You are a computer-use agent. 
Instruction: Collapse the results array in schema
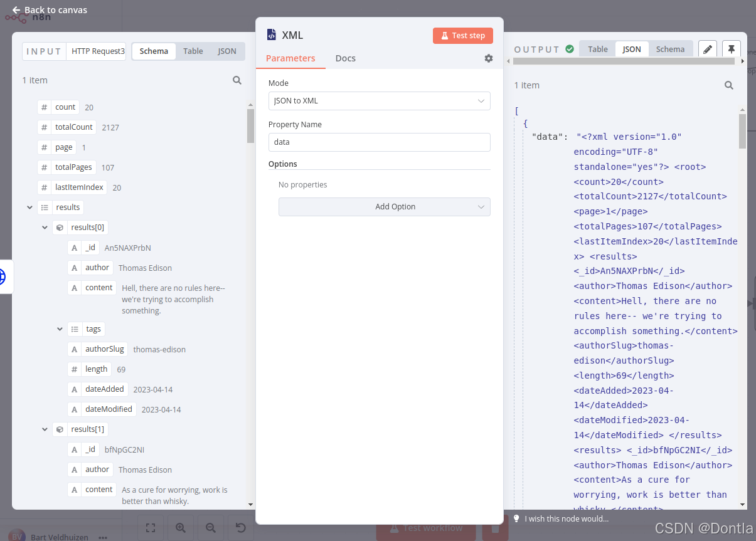(x=30, y=207)
